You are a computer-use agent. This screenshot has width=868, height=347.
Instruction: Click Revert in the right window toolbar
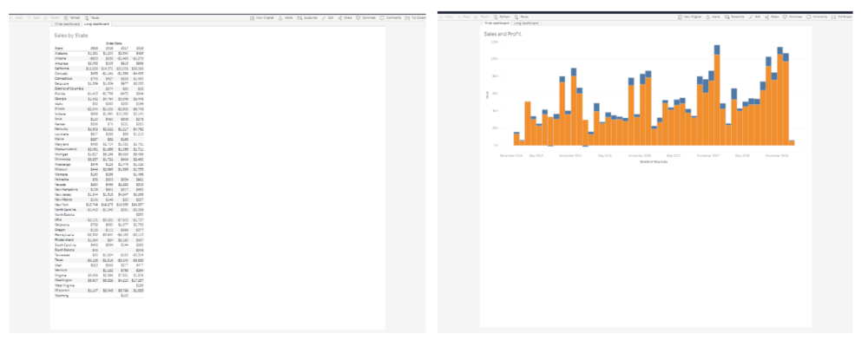coord(481,17)
